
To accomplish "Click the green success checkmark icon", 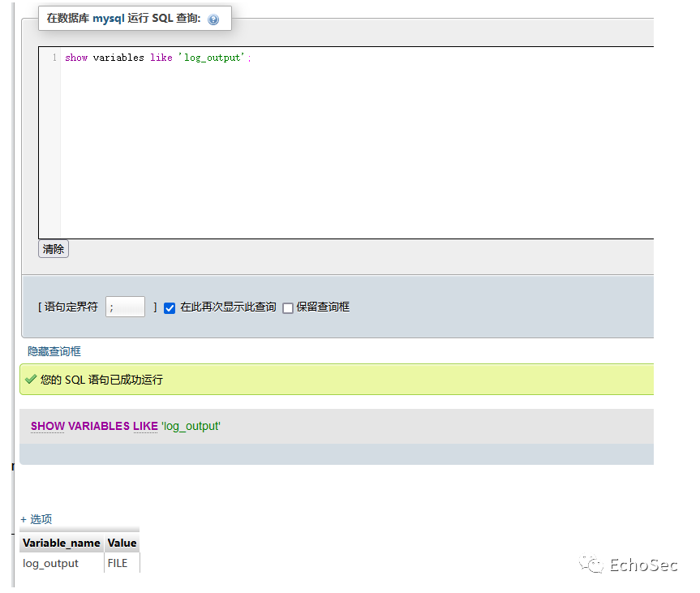I will (31, 380).
